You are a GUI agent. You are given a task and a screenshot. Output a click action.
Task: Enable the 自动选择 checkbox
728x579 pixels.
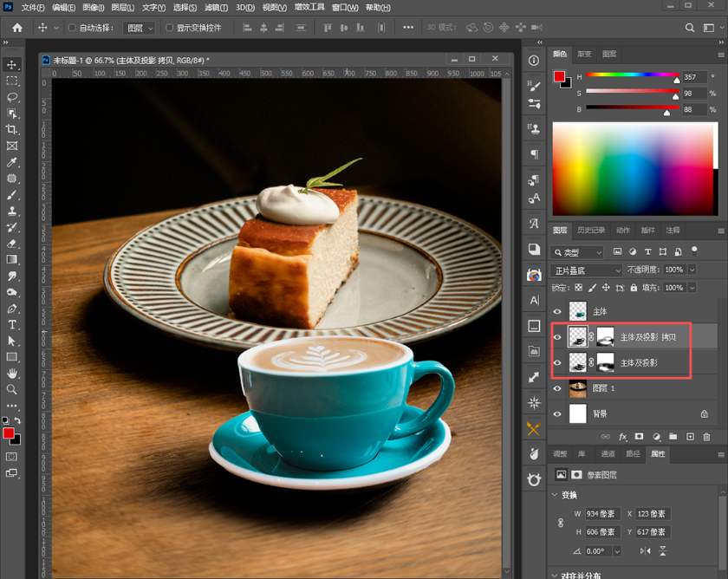pos(72,28)
